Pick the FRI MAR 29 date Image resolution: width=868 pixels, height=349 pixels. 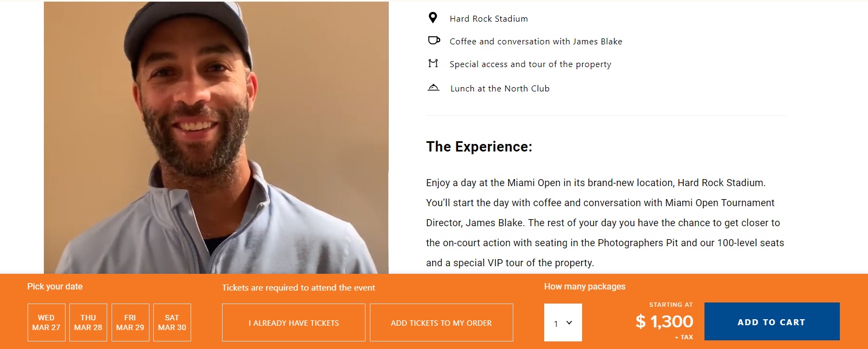click(x=130, y=322)
